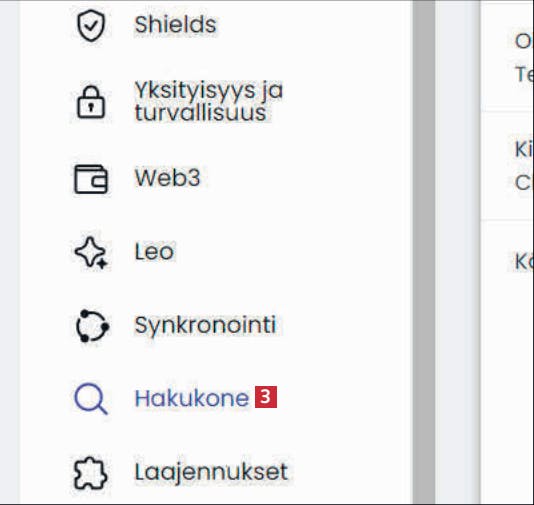The width and height of the screenshot is (534, 505).
Task: Click the gray sidebar vertical scrollbar
Action: tap(424, 252)
